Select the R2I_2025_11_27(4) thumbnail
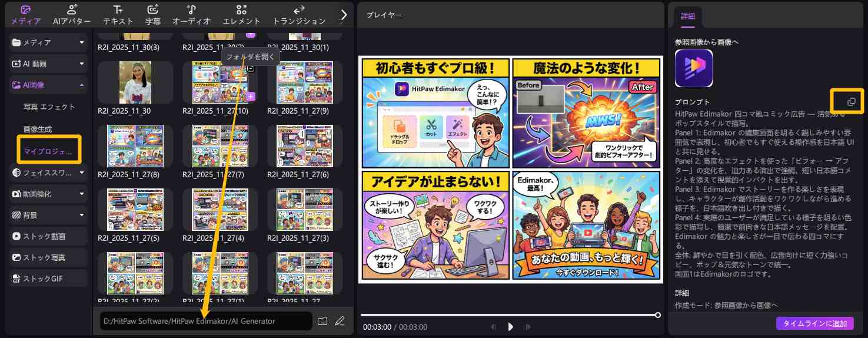This screenshot has height=338, width=868. click(220, 210)
